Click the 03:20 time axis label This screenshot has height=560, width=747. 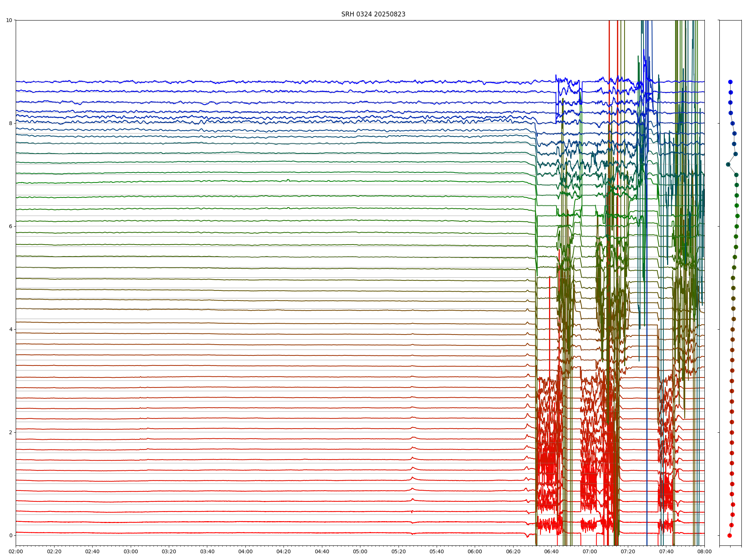[169, 551]
